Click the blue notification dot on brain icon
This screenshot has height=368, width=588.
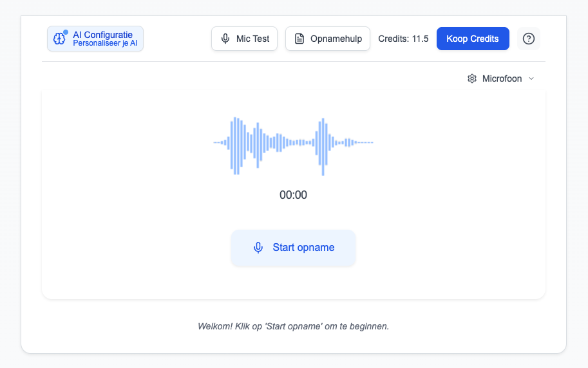tap(65, 32)
